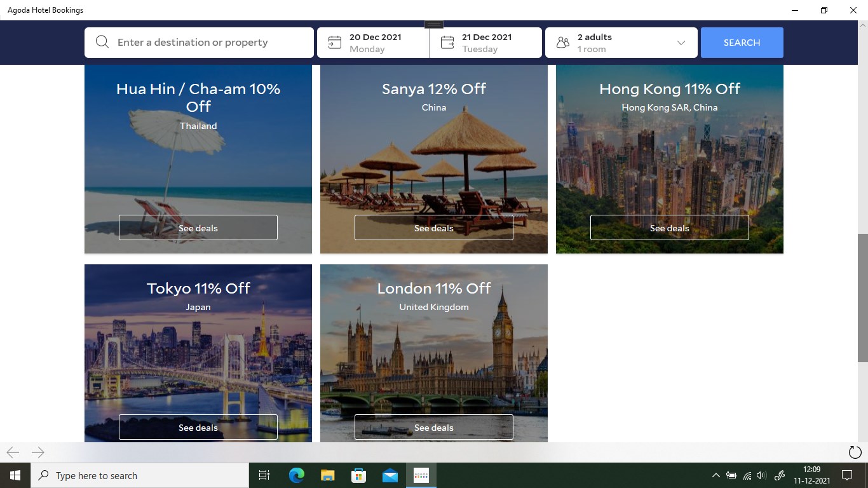Open File Explorer from the taskbar
This screenshot has width=868, height=488.
pyautogui.click(x=327, y=475)
